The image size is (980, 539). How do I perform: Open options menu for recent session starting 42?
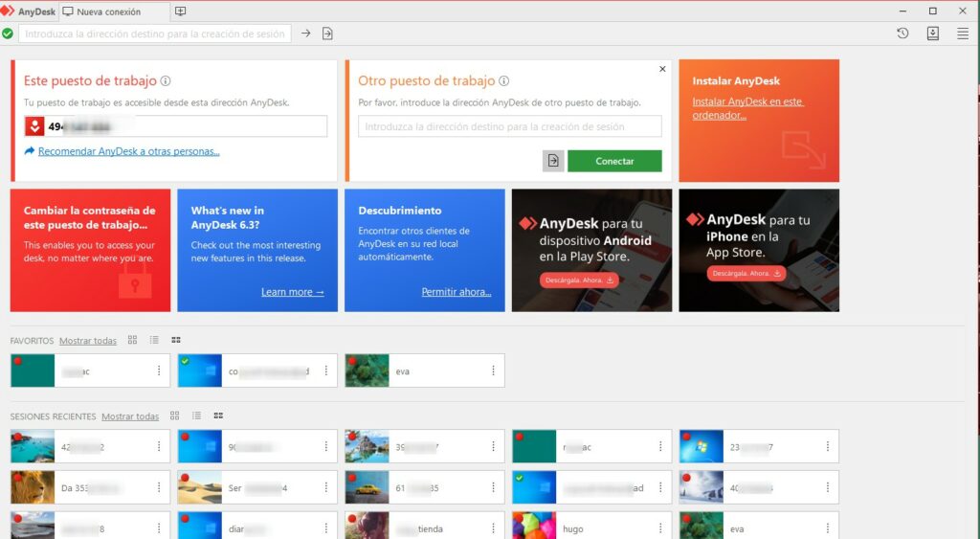pos(159,446)
